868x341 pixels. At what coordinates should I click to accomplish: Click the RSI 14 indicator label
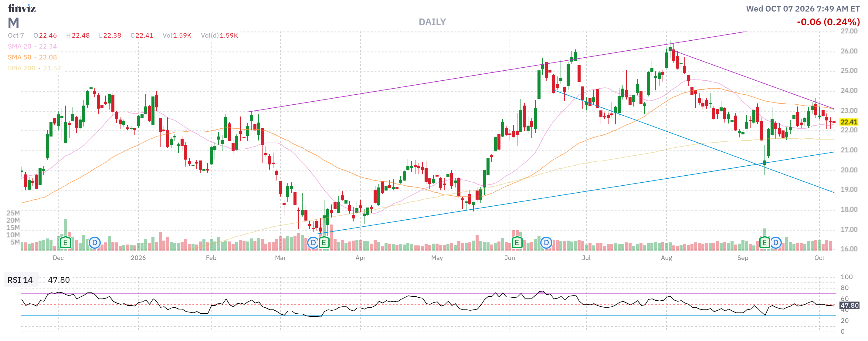pos(20,280)
